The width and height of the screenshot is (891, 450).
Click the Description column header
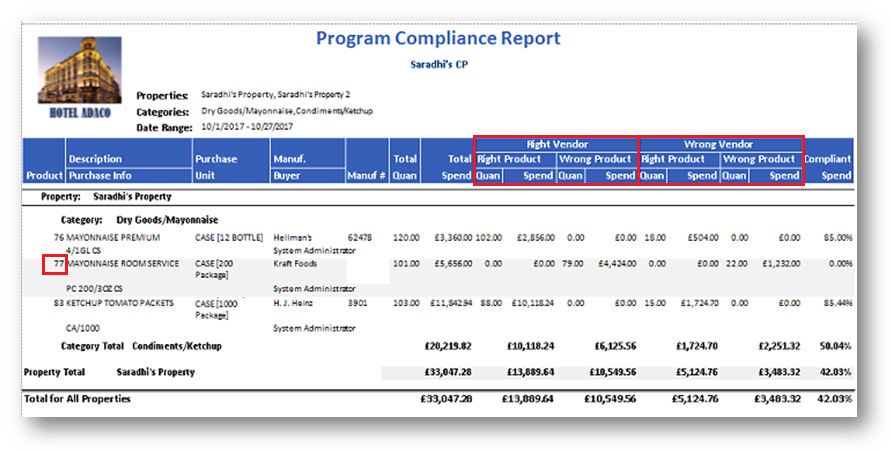click(95, 159)
